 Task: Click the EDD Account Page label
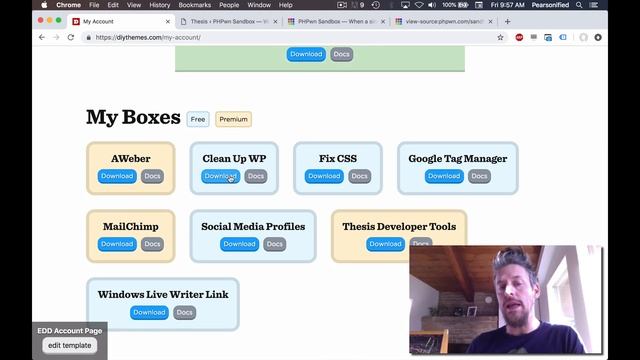(70, 331)
